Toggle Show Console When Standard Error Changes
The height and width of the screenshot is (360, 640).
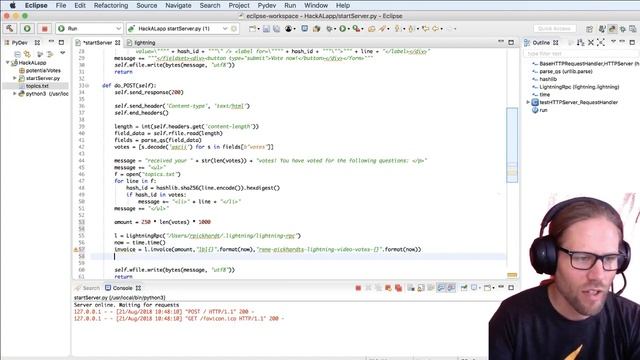pyautogui.click(x=451, y=288)
